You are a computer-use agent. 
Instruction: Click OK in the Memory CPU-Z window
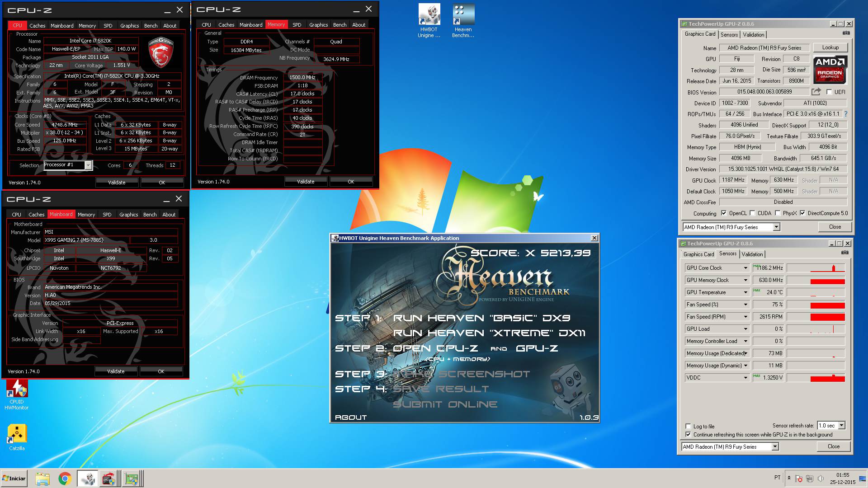coord(351,182)
